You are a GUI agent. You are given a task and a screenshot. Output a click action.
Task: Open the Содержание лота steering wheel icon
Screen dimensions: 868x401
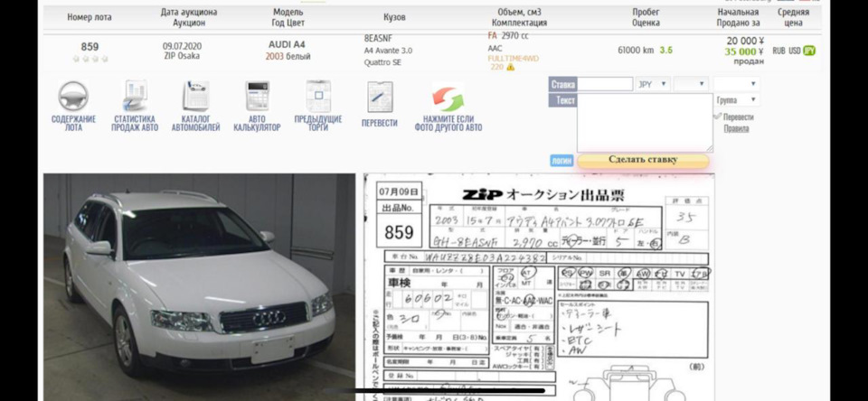click(x=73, y=97)
